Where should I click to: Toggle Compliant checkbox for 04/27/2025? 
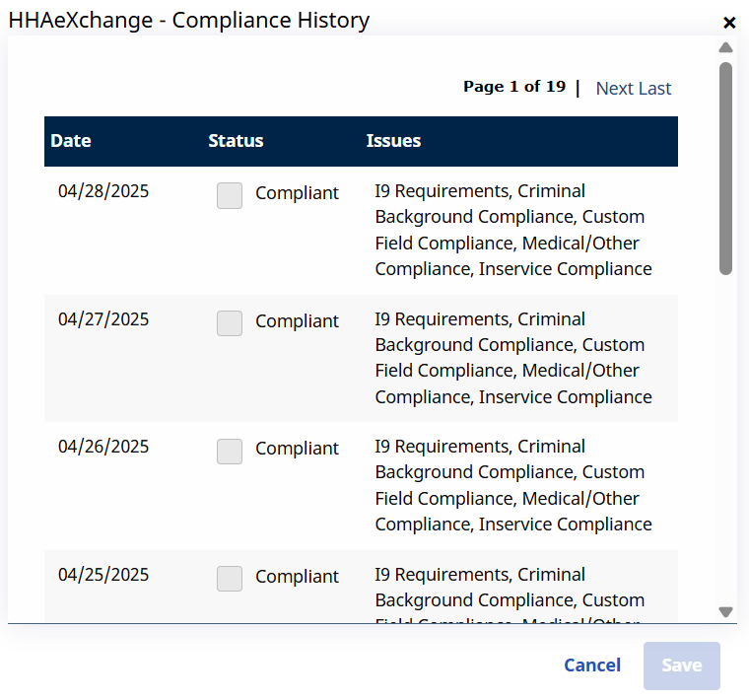(230, 323)
